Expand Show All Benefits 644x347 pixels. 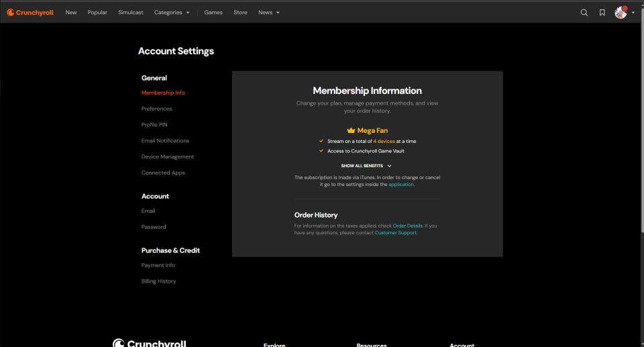pos(366,166)
